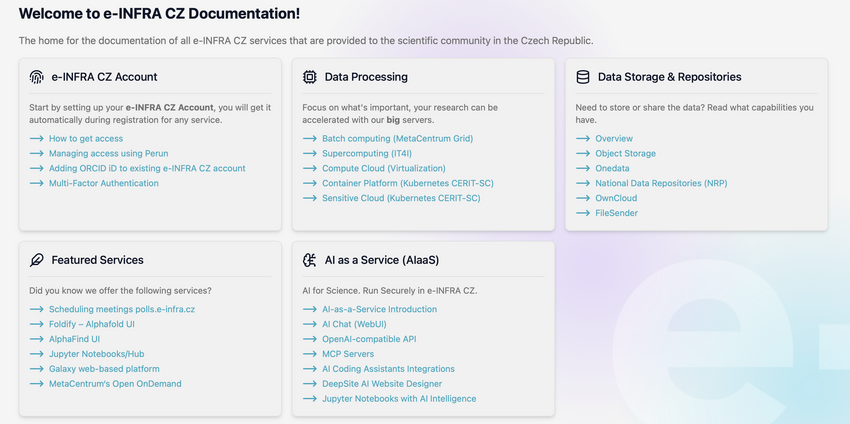
Task: Click the database icon beside Data Storage & Repositories
Action: click(x=583, y=77)
